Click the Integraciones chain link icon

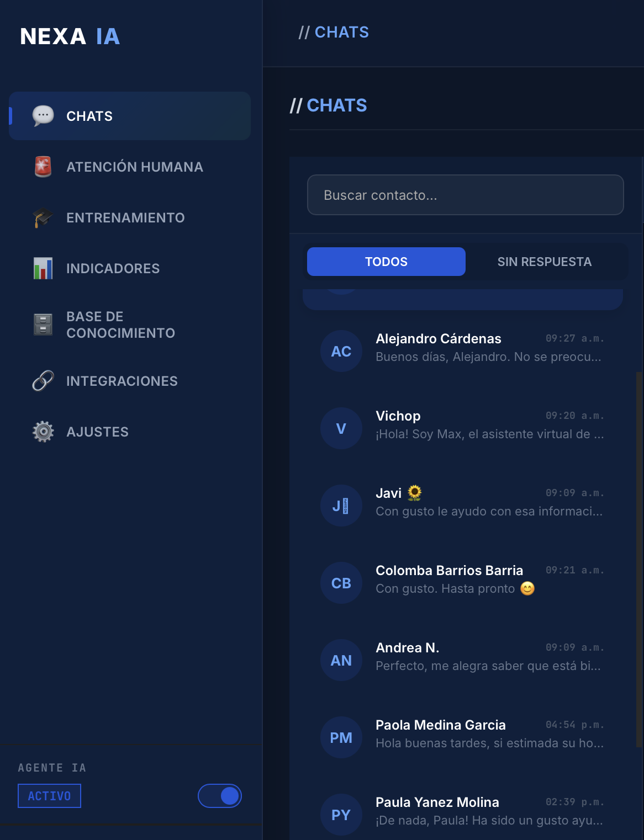tap(43, 381)
